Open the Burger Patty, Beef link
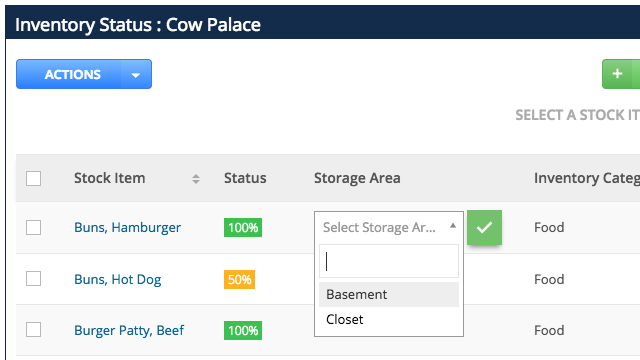640x360 pixels. tap(129, 330)
